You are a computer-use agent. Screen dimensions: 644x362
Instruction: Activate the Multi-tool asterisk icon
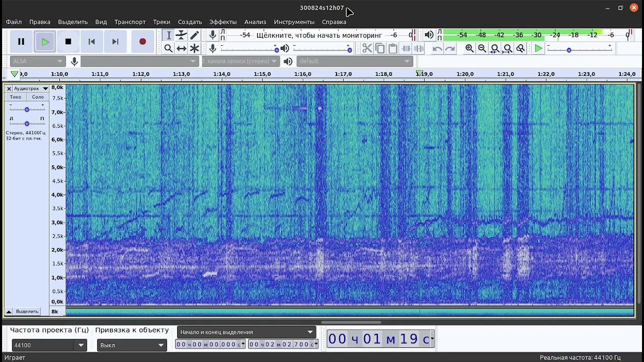195,48
